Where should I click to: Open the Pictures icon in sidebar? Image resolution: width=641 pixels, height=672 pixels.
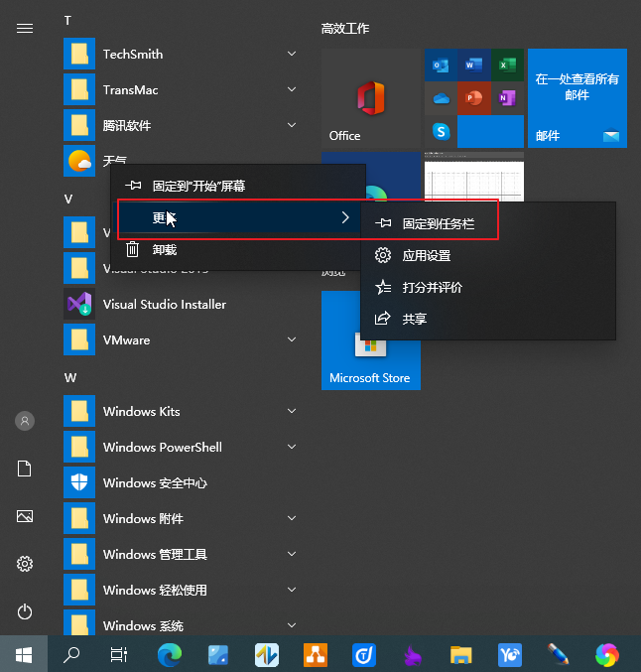pos(25,516)
